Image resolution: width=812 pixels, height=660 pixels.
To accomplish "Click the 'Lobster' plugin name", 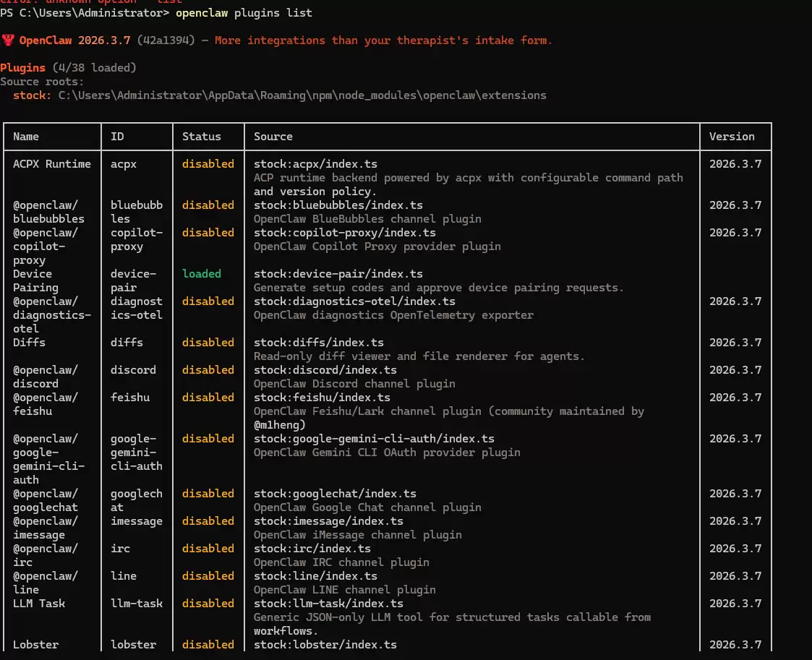I will [x=35, y=644].
